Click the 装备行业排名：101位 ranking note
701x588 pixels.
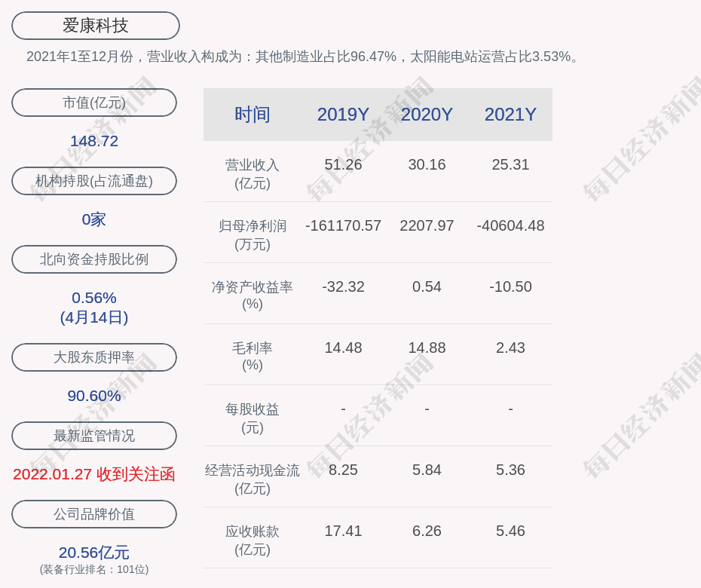tap(94, 569)
